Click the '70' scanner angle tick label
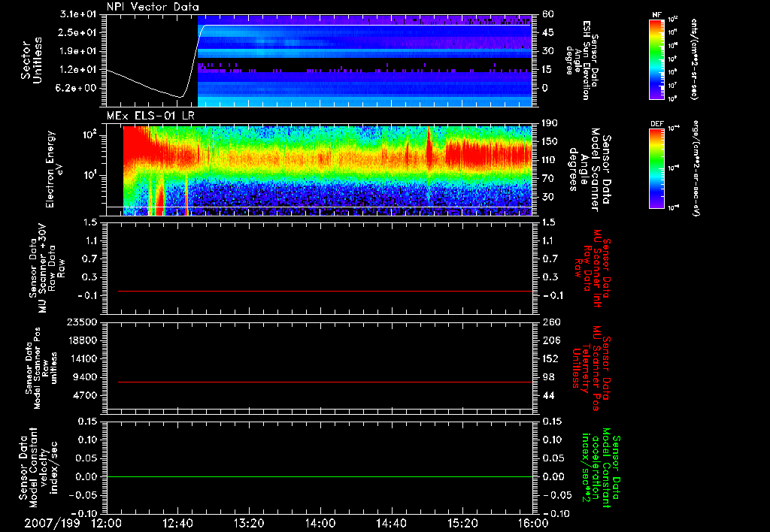Viewport: 770px width, 532px height. [x=548, y=179]
